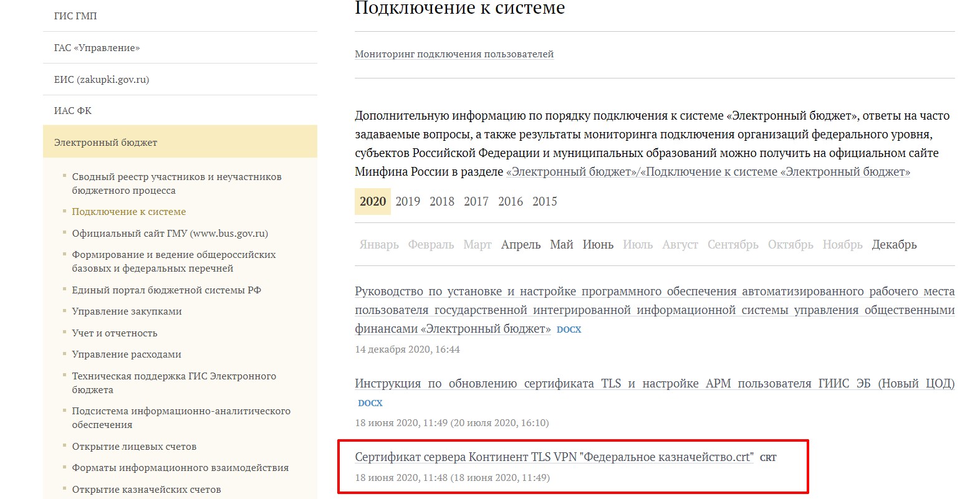Open Техническая поддержка ГИС Электронного бюджета
The image size is (980, 499).
[x=174, y=383]
